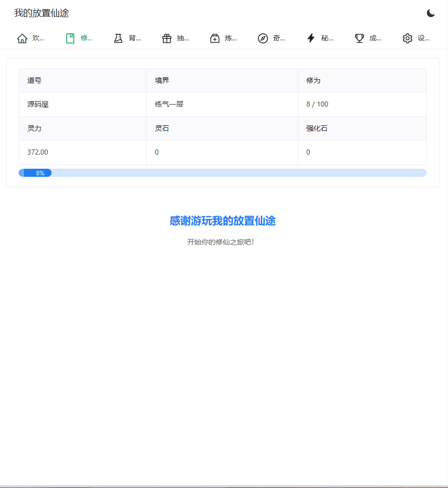The image size is (448, 488).
Task: Select the 炼丹 furnace icon
Action: click(x=214, y=38)
